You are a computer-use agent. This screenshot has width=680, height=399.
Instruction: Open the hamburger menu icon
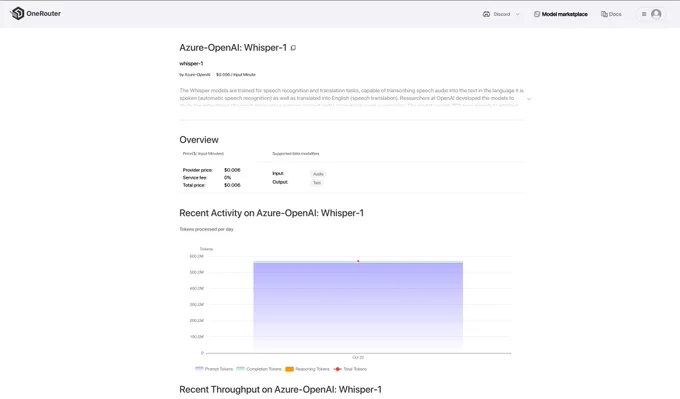click(644, 14)
